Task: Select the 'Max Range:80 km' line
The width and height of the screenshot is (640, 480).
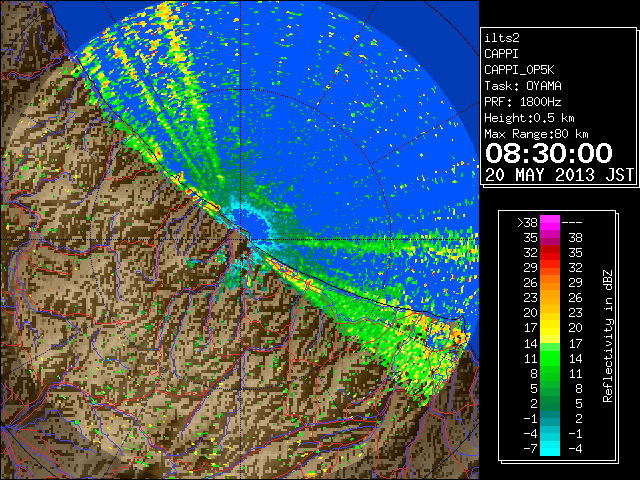Action: (536, 134)
